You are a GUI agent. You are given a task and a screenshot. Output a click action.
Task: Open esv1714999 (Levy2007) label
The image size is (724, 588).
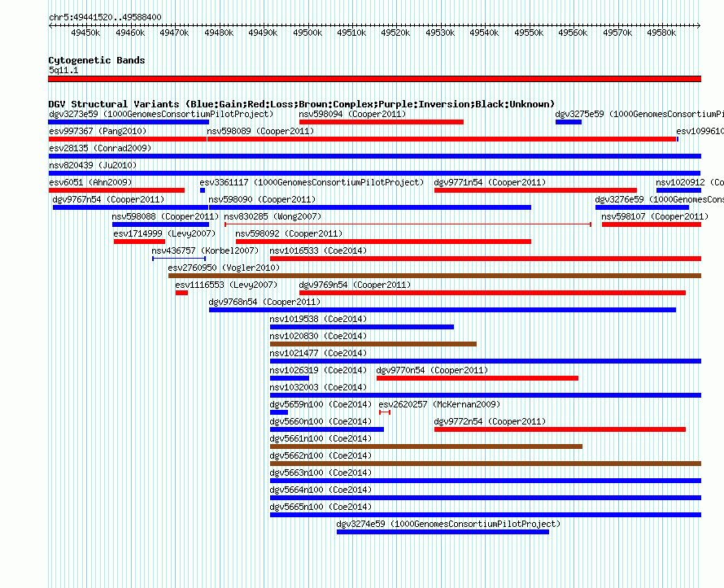165,233
